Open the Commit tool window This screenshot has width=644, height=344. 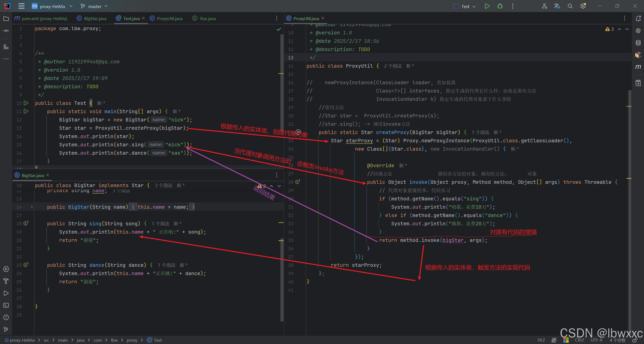[6, 31]
